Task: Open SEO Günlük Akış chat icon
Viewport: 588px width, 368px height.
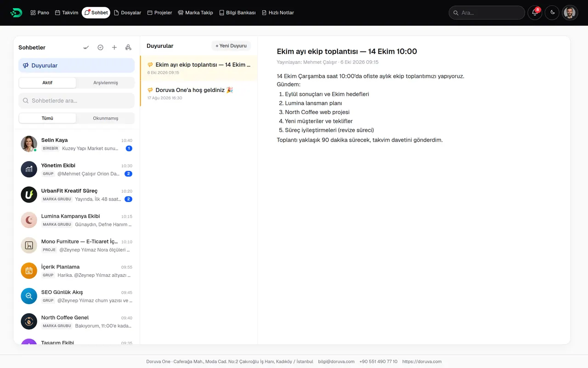Action: tap(29, 296)
